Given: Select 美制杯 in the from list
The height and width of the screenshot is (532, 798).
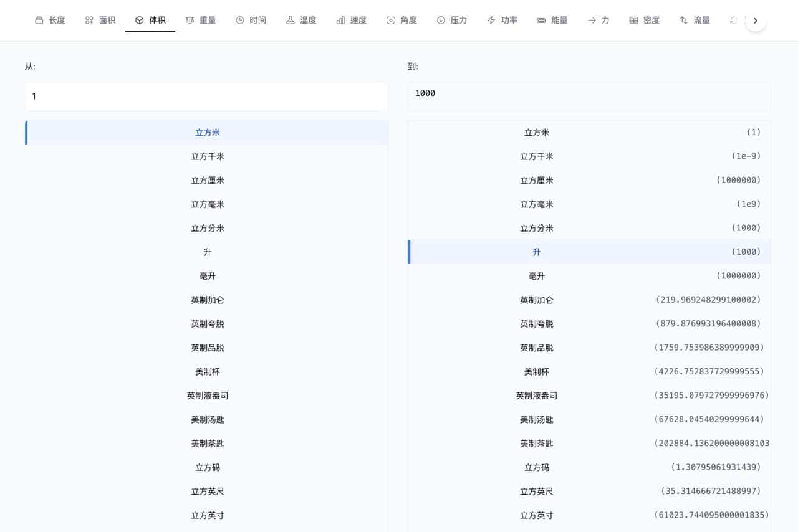Looking at the screenshot, I should coord(206,372).
